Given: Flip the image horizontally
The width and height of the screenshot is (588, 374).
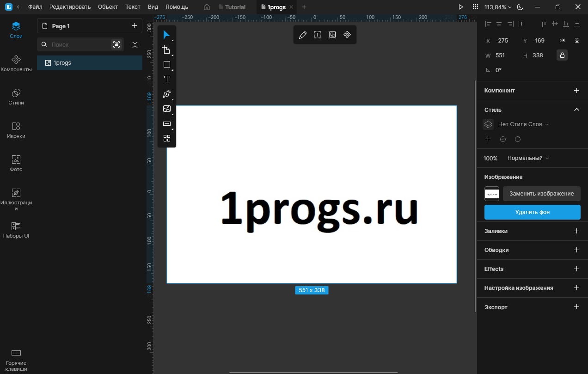Looking at the screenshot, I should (x=562, y=41).
